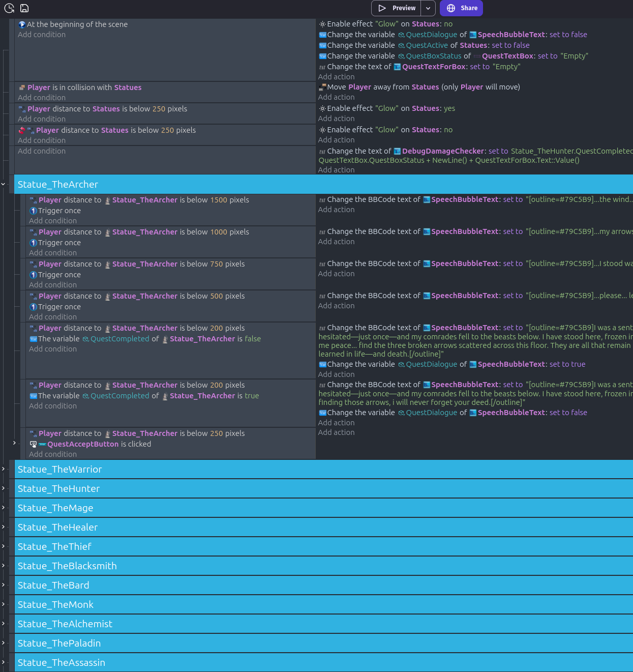Expand the Statue_TheWarrior event group
This screenshot has height=672, width=633.
pyautogui.click(x=4, y=469)
